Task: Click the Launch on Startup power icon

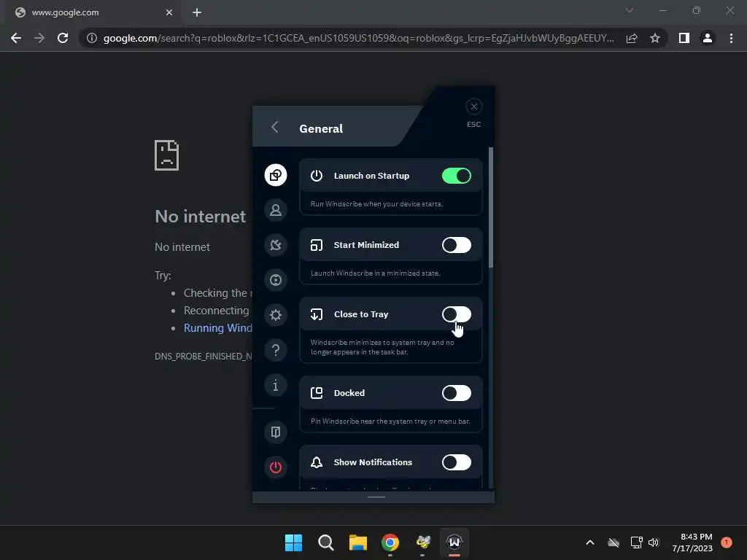Action: (317, 176)
